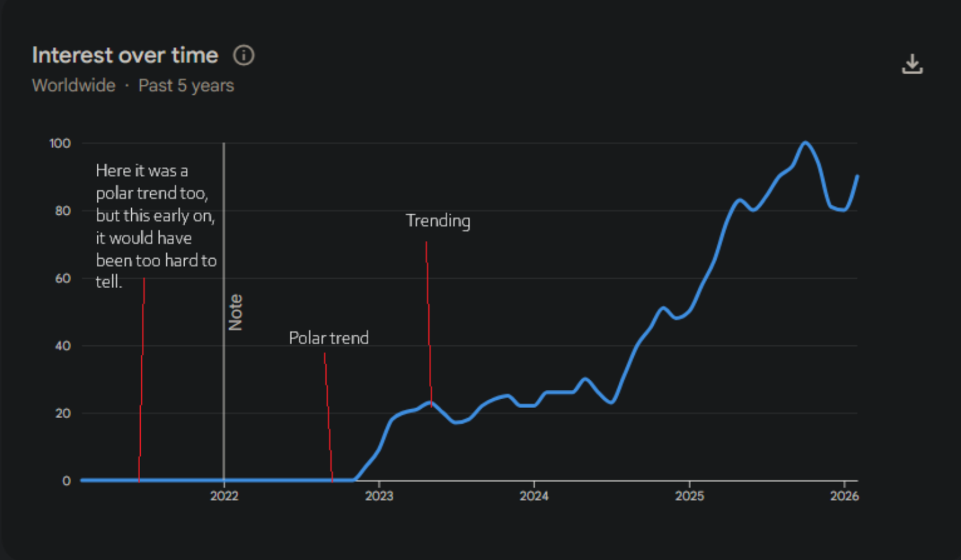Select the download arrow in the top-right corner
This screenshot has height=560, width=961.
(912, 63)
